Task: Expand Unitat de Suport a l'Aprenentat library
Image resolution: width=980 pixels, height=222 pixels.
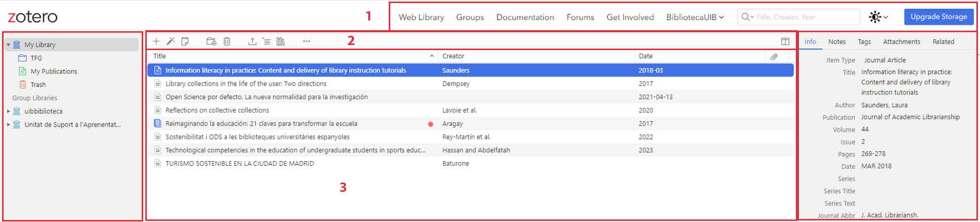Action: coord(8,124)
